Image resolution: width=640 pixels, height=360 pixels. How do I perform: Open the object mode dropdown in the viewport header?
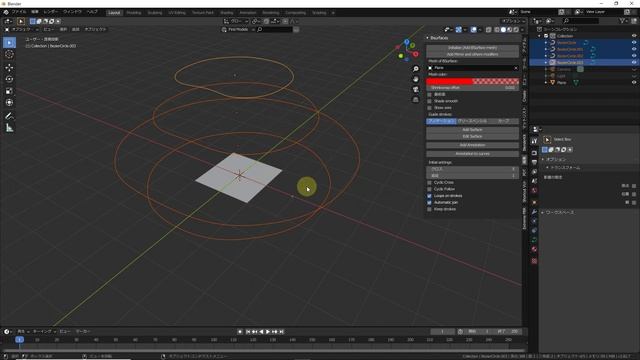21,29
